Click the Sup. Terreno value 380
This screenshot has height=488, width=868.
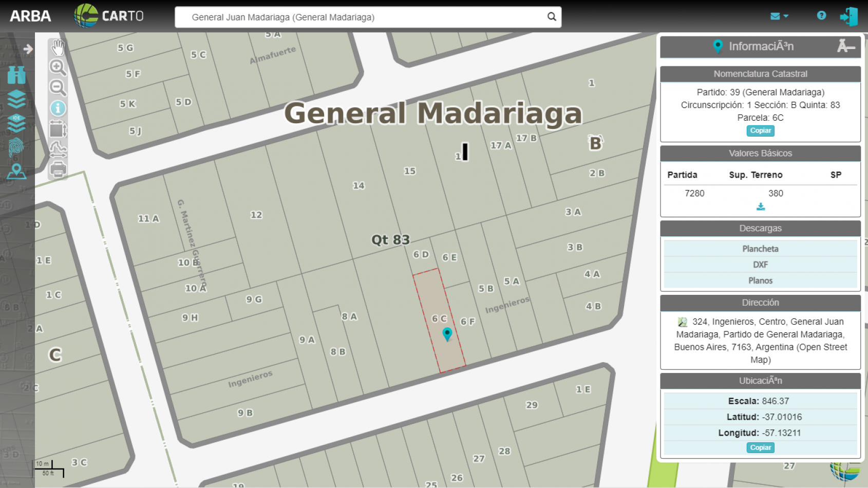776,193
